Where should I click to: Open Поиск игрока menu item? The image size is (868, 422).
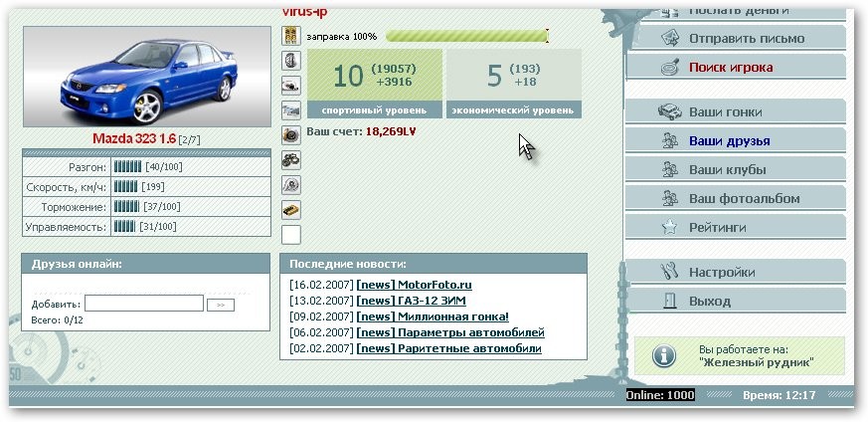point(736,68)
